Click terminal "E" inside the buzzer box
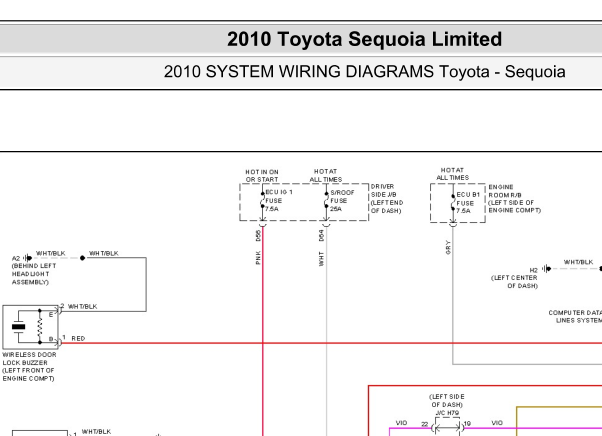The height and width of the screenshot is (436, 602). pyautogui.click(x=51, y=315)
